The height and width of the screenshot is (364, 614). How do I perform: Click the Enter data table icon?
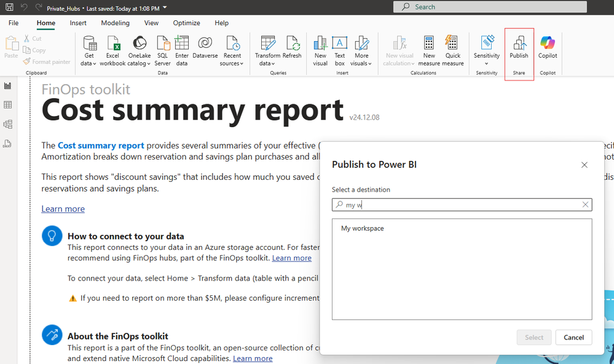tap(182, 51)
